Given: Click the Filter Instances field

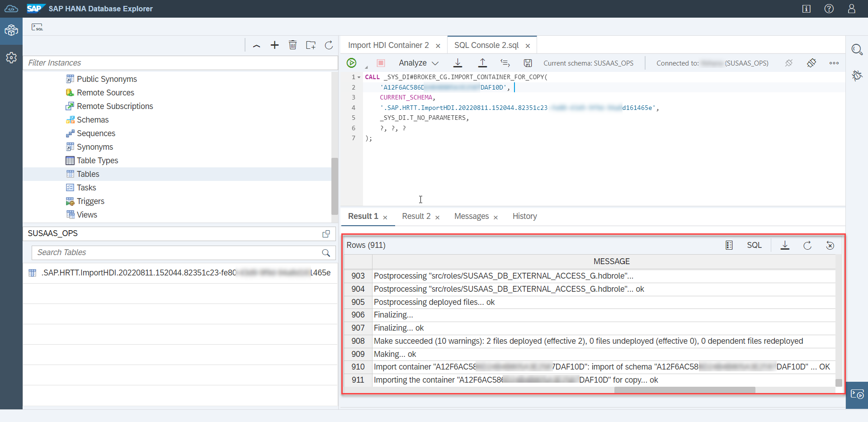Looking at the screenshot, I should coord(180,63).
